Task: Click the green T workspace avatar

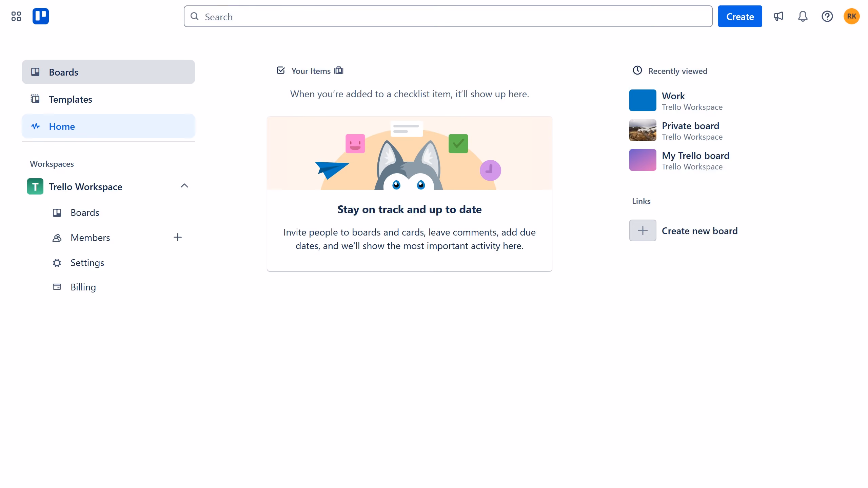Action: pyautogui.click(x=35, y=186)
